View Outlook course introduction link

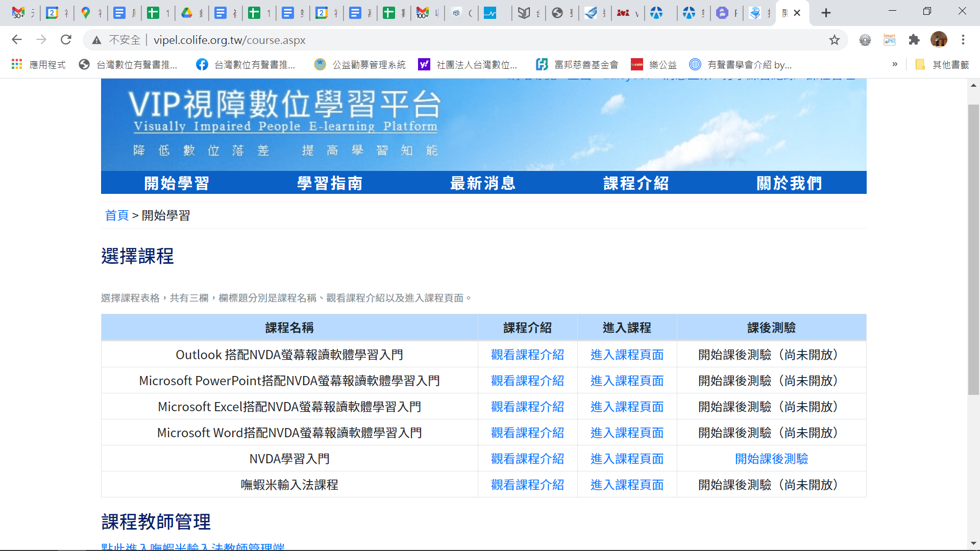(x=527, y=355)
